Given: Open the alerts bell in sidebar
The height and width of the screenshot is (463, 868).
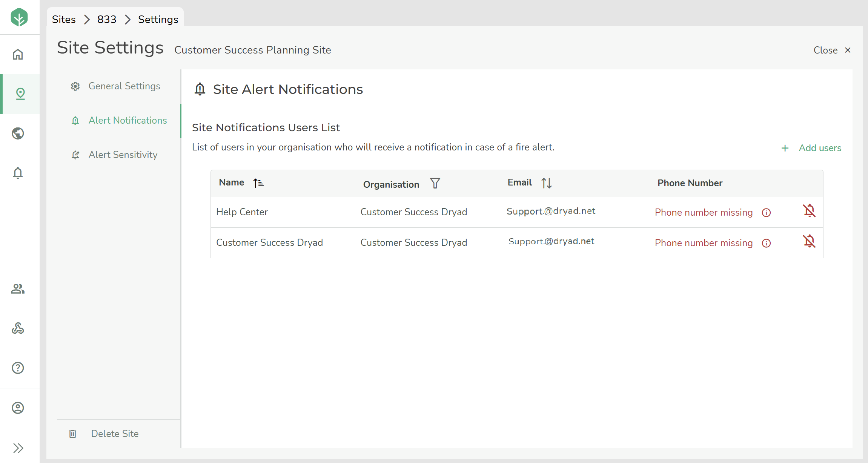Looking at the screenshot, I should (x=18, y=173).
